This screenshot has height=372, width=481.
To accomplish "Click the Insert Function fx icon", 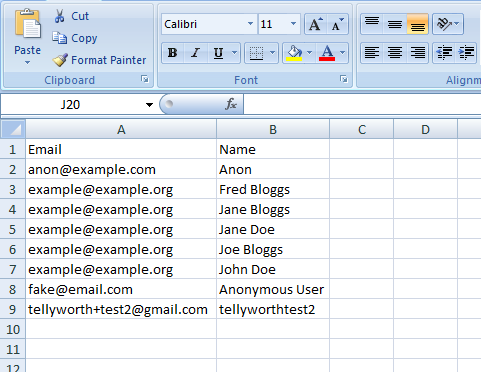I will 231,104.
